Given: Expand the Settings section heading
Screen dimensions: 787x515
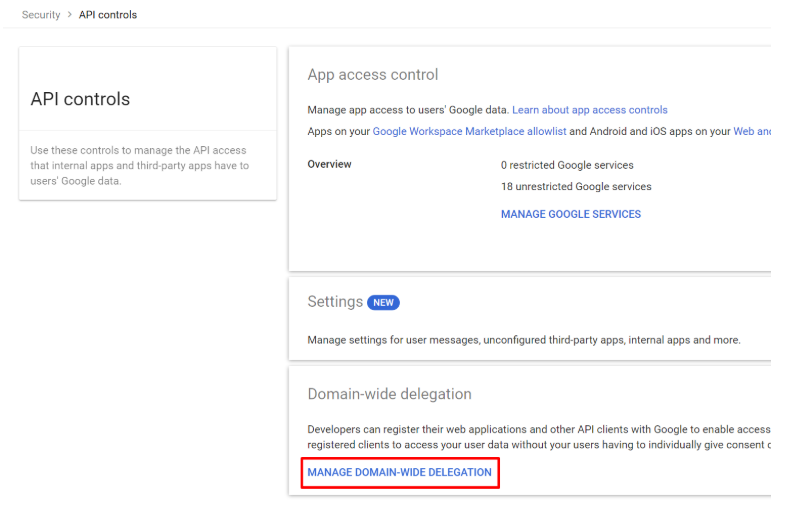Looking at the screenshot, I should [335, 302].
